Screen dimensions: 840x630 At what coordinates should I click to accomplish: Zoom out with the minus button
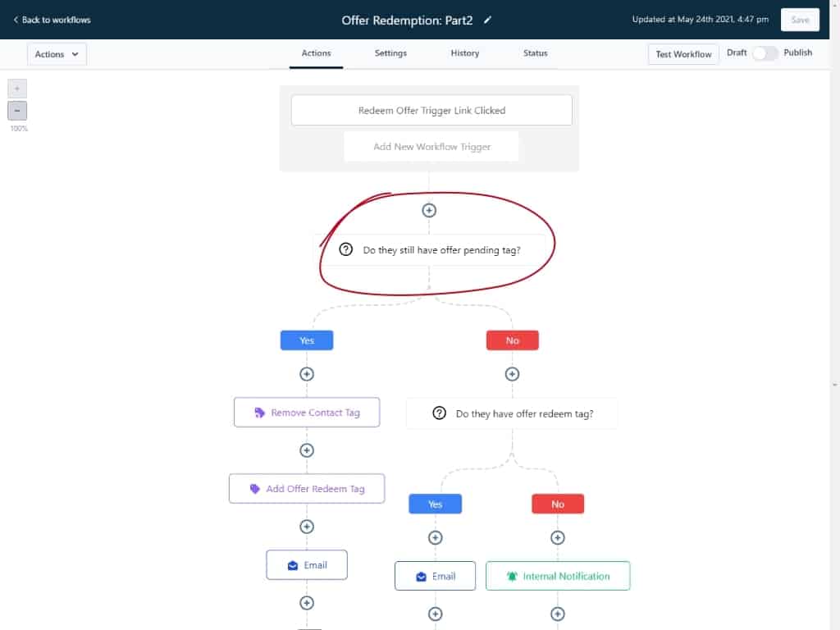(x=17, y=111)
